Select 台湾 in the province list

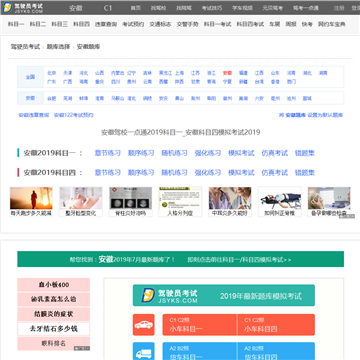pyautogui.click(x=259, y=81)
